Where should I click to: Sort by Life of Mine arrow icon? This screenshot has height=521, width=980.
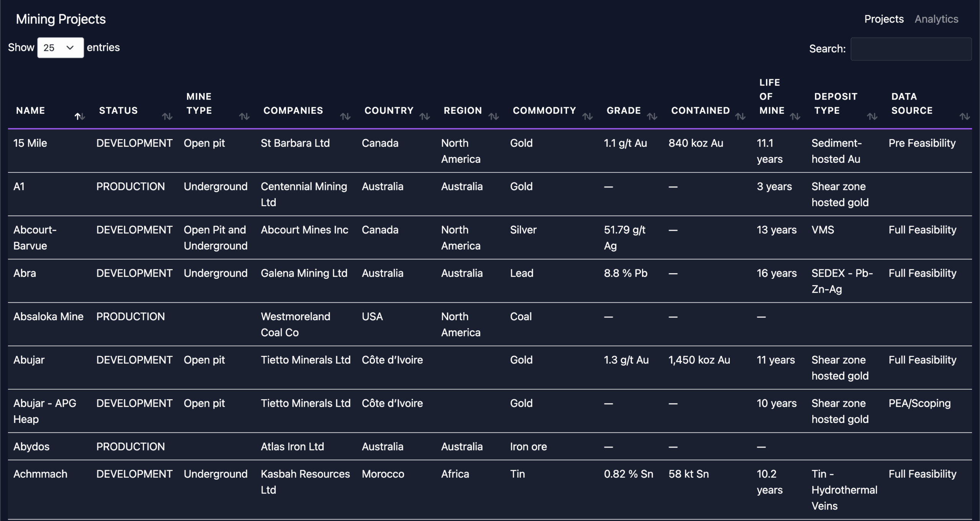(x=795, y=116)
